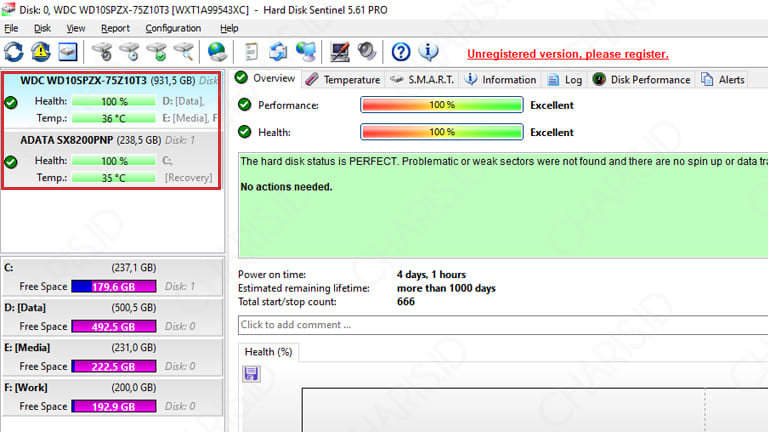Click the WDC disk Temp 36 °C bar
The height and width of the screenshot is (432, 768).
coord(114,118)
